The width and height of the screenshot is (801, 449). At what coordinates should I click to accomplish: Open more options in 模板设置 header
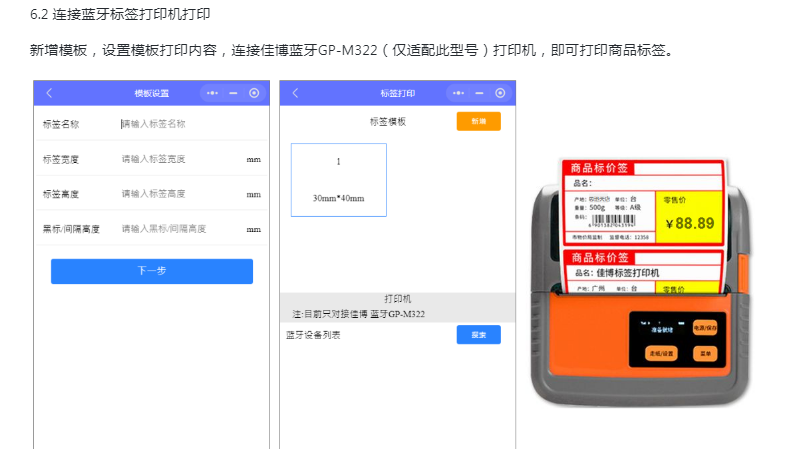point(213,93)
